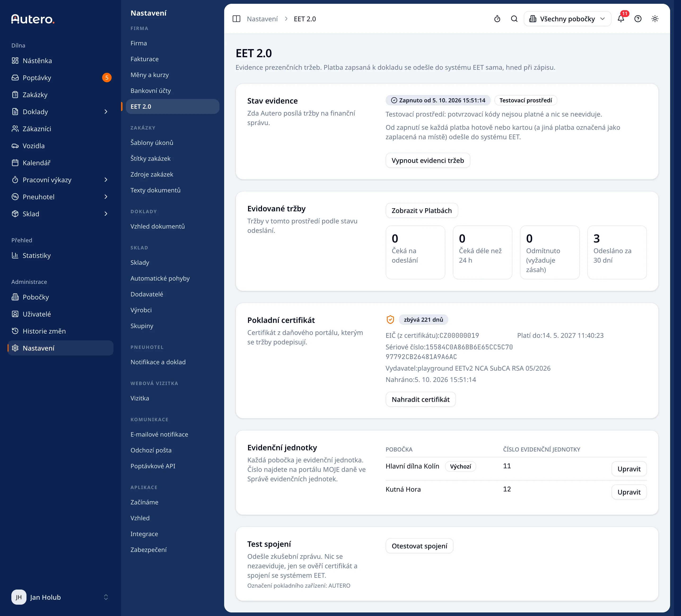Expand the Sklad submenu chevron
Viewport: 681px width, 616px height.
(106, 214)
